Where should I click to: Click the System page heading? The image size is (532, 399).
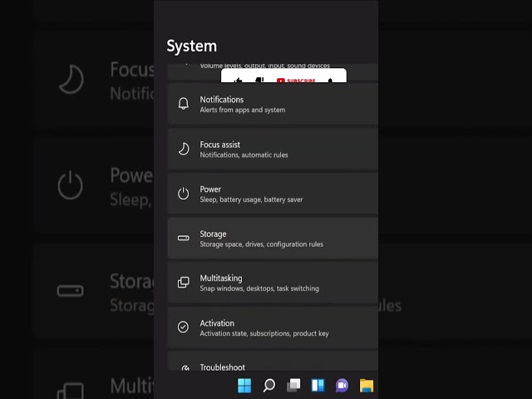click(192, 47)
